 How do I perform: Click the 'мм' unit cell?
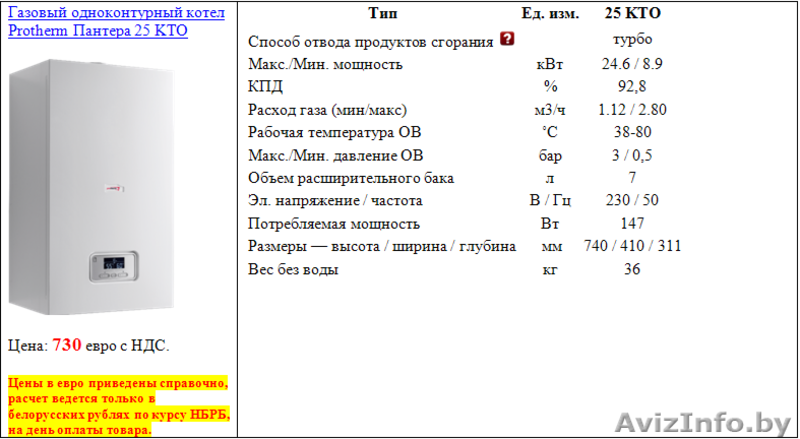[550, 247]
